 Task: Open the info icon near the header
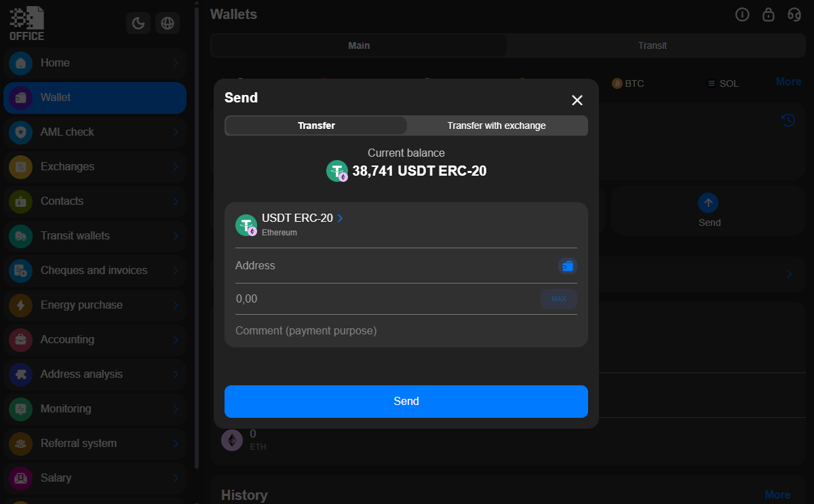742,14
